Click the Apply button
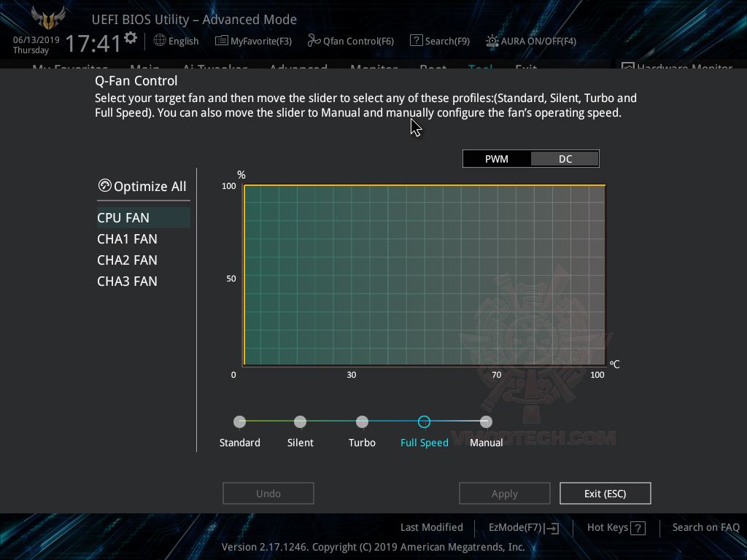 (505, 494)
